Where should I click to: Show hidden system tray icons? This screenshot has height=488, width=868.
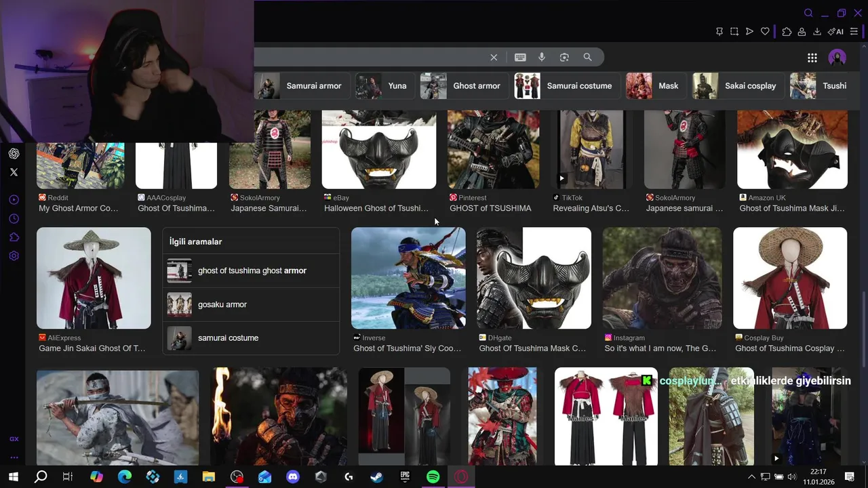pos(751,477)
